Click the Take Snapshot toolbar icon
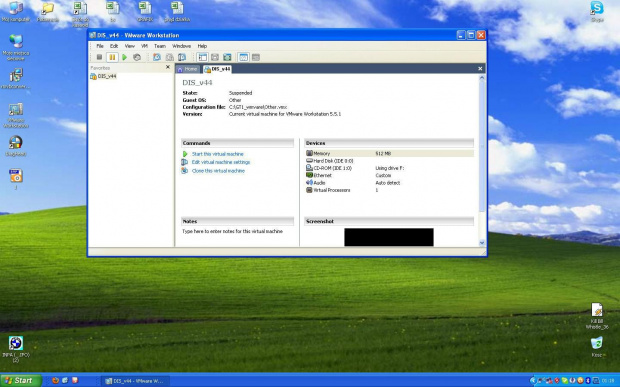 (x=157, y=57)
